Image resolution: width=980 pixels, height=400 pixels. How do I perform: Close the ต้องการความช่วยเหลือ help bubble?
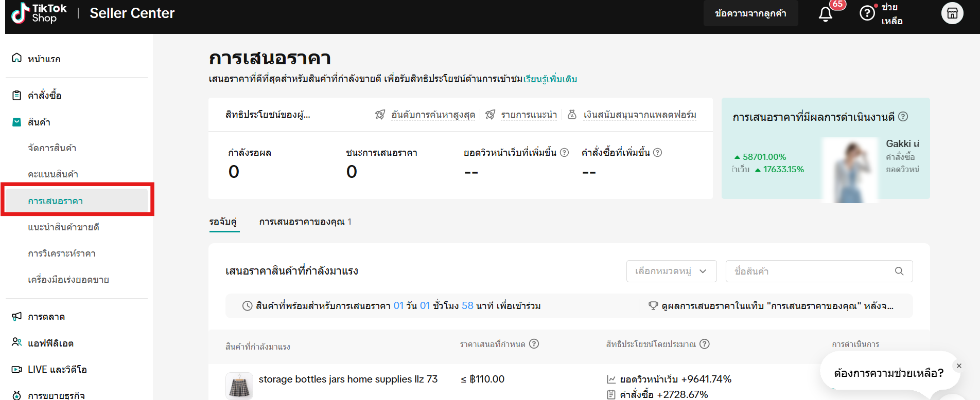pos(958,366)
